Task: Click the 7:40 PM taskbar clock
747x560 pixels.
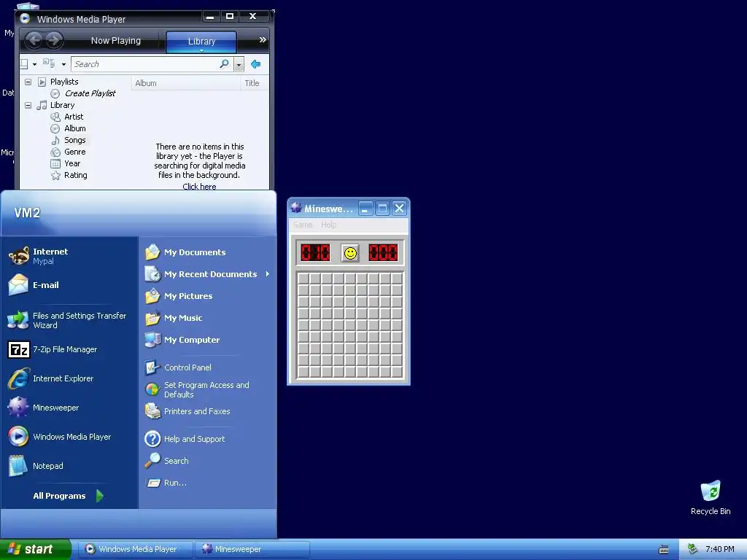Action: click(719, 549)
